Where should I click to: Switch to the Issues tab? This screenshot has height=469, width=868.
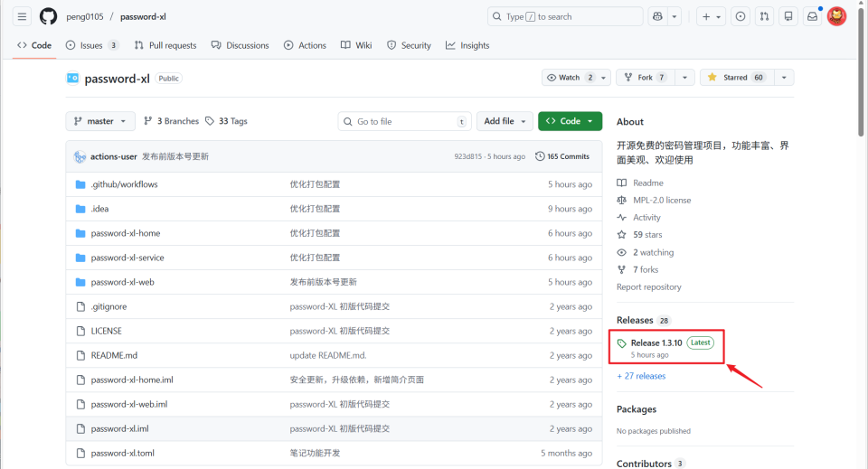coord(92,45)
